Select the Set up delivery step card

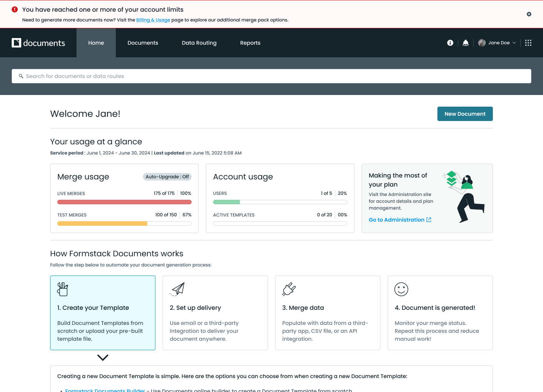215,313
